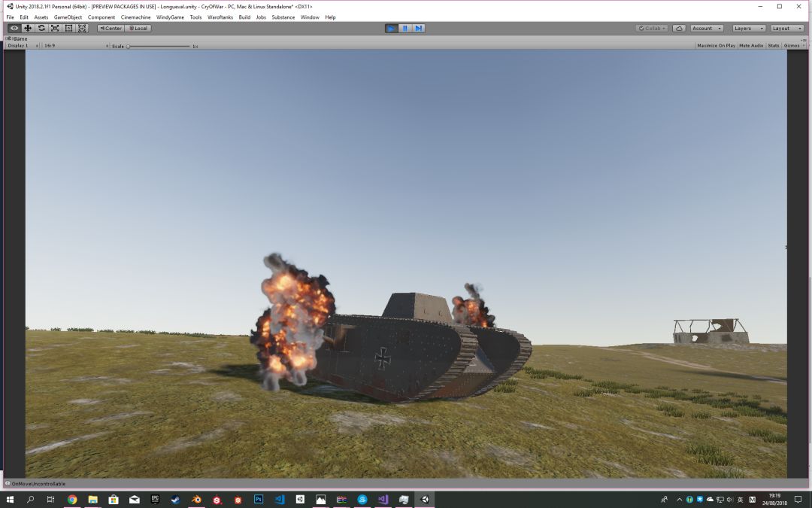The width and height of the screenshot is (812, 508).
Task: Select the Hand (view) tool
Action: tap(14, 29)
